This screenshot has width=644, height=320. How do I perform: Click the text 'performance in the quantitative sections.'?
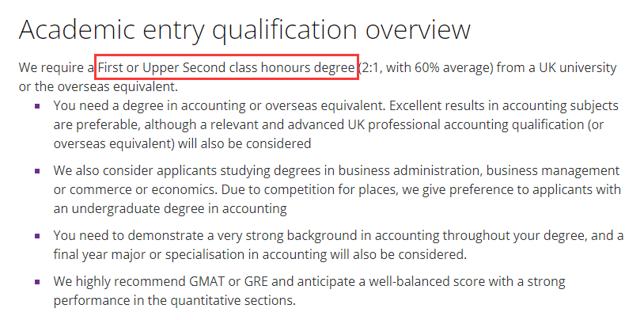174,301
